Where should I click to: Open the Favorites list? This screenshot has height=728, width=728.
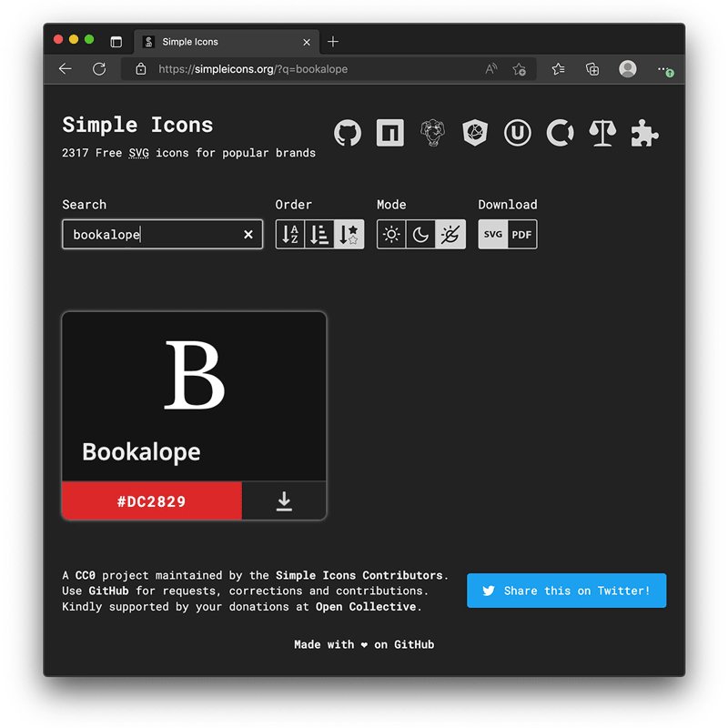[x=558, y=69]
